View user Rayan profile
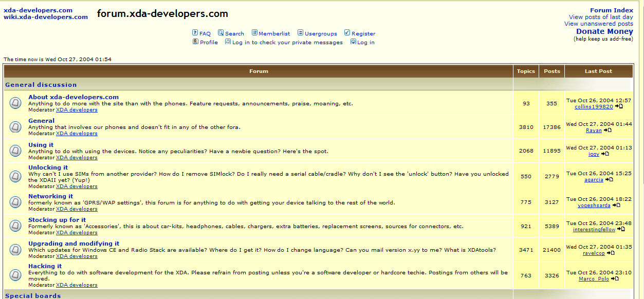Screen dimensions: 644x299 (x=594, y=130)
